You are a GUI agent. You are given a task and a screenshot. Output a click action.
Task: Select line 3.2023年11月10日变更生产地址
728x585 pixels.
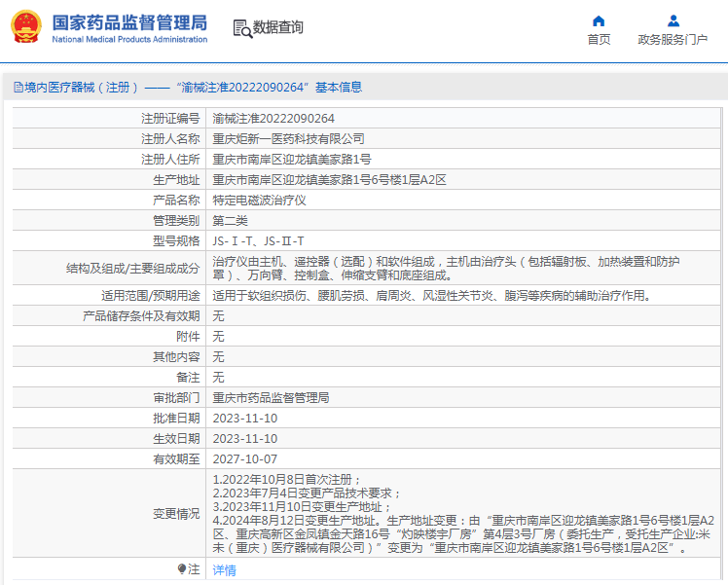[302, 506]
